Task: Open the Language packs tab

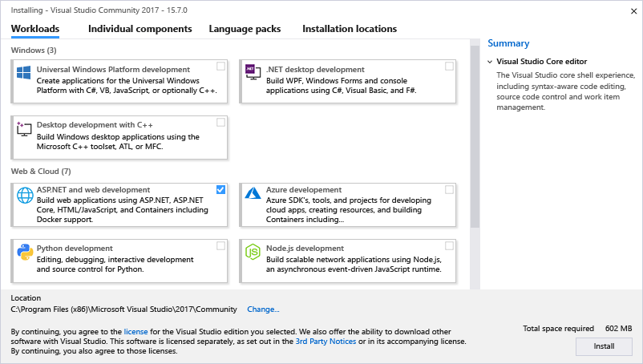Action: point(245,29)
